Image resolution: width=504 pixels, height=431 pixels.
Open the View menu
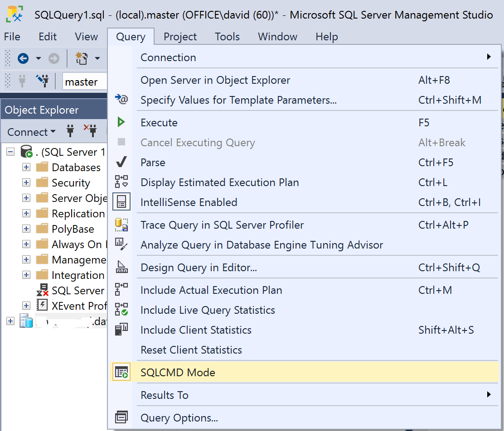pyautogui.click(x=86, y=37)
